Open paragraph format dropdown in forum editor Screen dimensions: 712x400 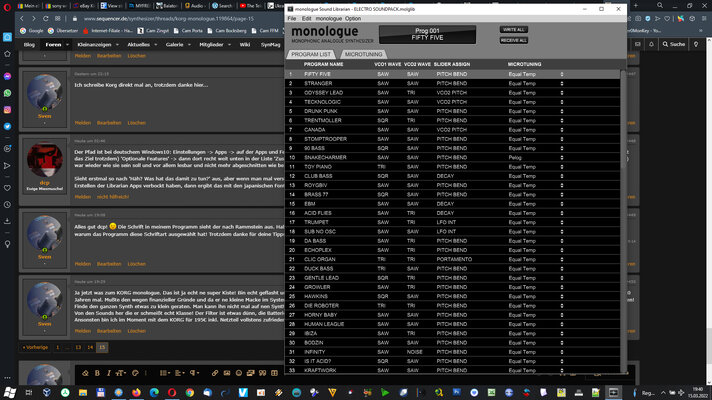click(195, 373)
